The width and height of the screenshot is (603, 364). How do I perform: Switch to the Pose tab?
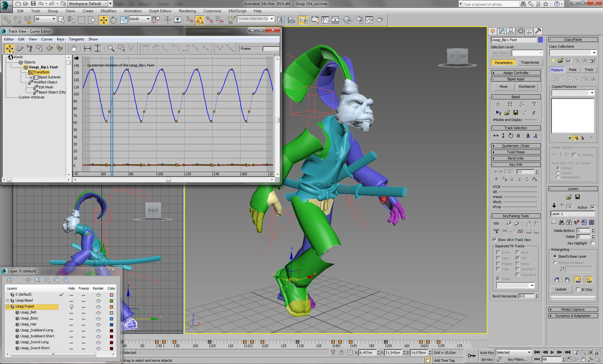click(x=573, y=70)
